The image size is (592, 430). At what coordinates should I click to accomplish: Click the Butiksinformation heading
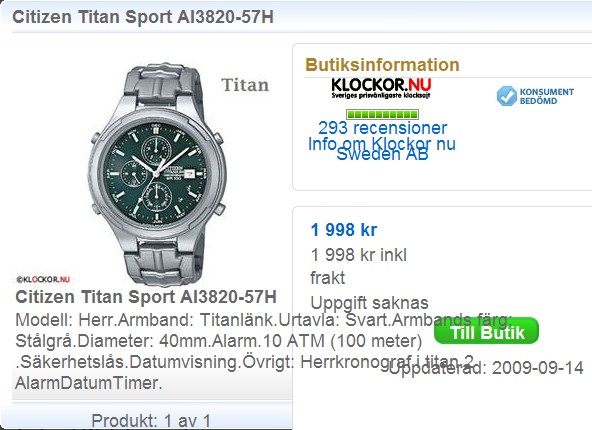pyautogui.click(x=382, y=65)
